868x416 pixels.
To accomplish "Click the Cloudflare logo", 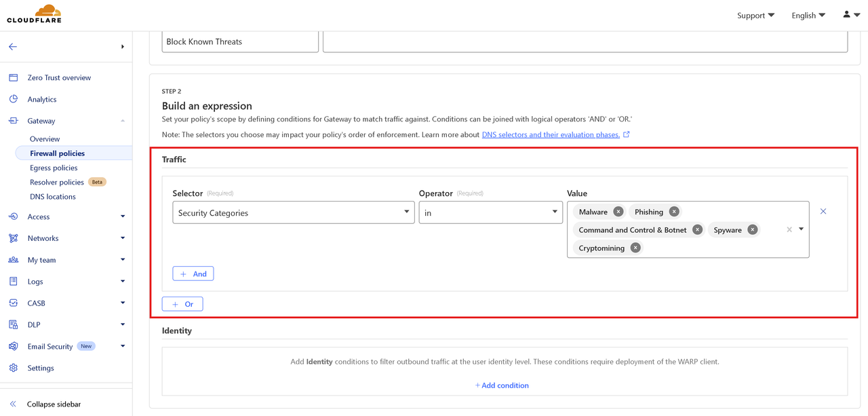I will click(34, 14).
